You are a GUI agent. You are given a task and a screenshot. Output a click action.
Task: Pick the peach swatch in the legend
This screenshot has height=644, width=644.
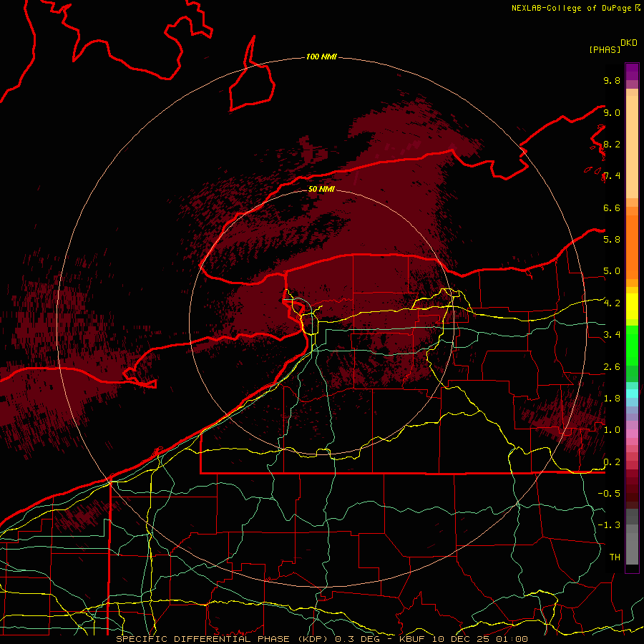tap(632, 147)
